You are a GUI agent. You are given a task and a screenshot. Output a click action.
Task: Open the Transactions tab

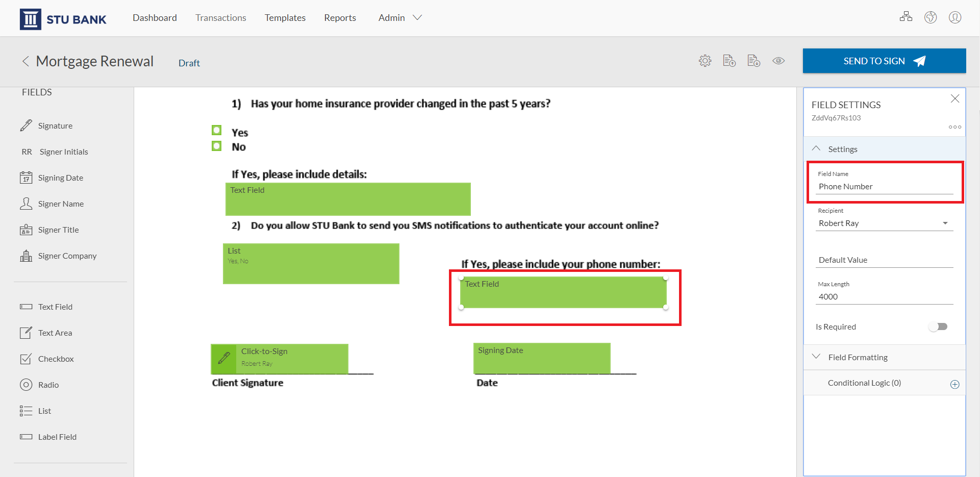[220, 17]
